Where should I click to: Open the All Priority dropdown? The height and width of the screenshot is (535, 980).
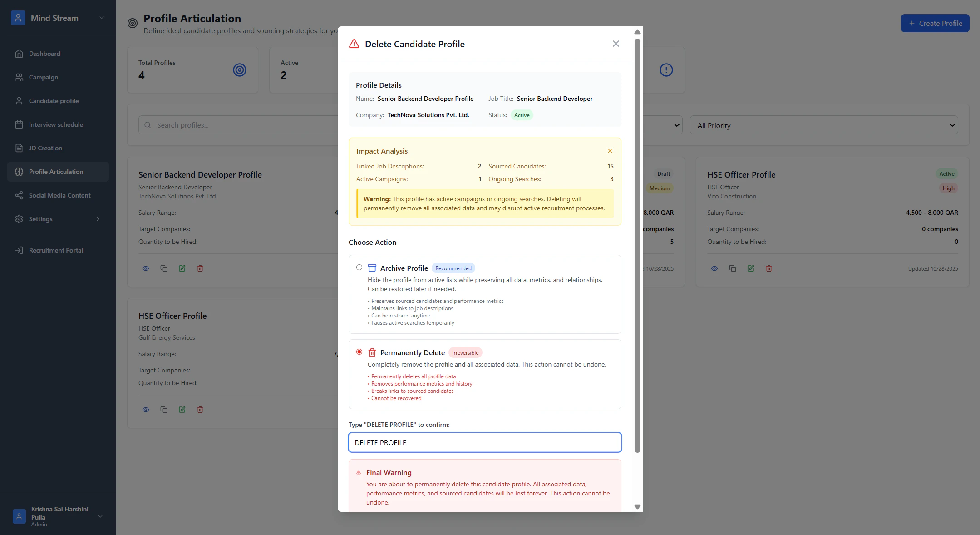(823, 125)
